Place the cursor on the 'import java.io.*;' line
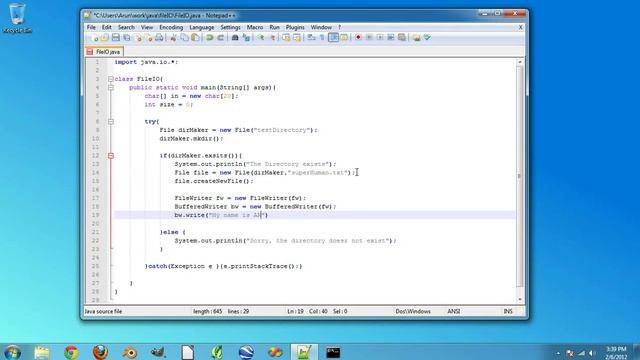Viewport: 640px width, 360px height. click(x=146, y=62)
